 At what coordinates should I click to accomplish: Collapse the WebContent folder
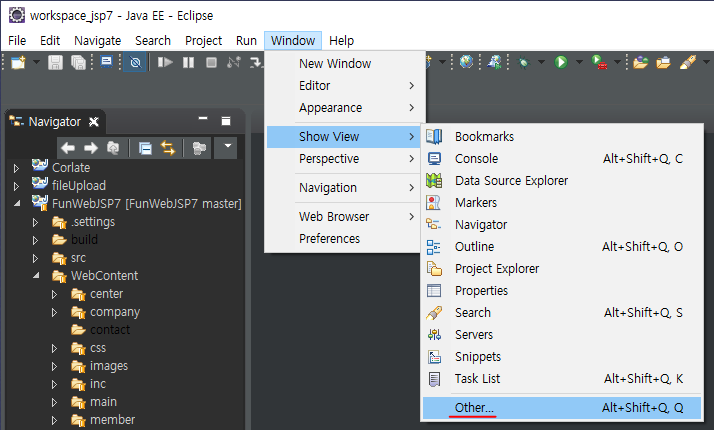(x=36, y=276)
